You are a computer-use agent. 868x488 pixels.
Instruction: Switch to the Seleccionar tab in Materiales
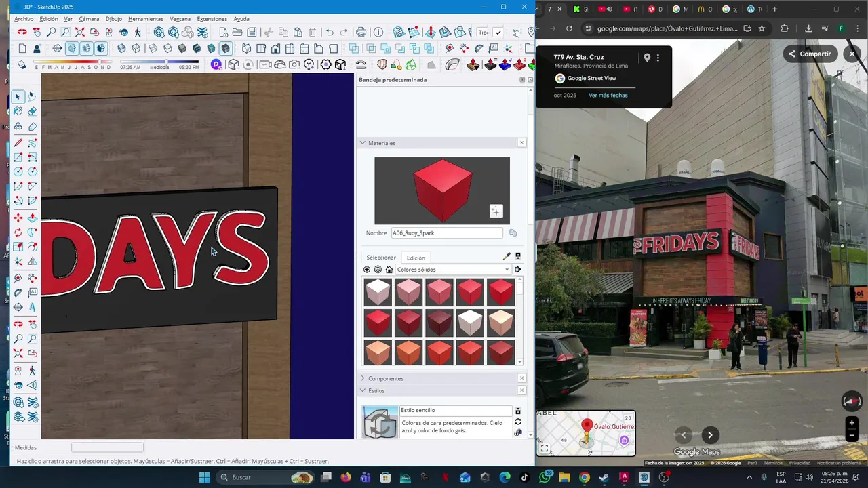pos(381,258)
